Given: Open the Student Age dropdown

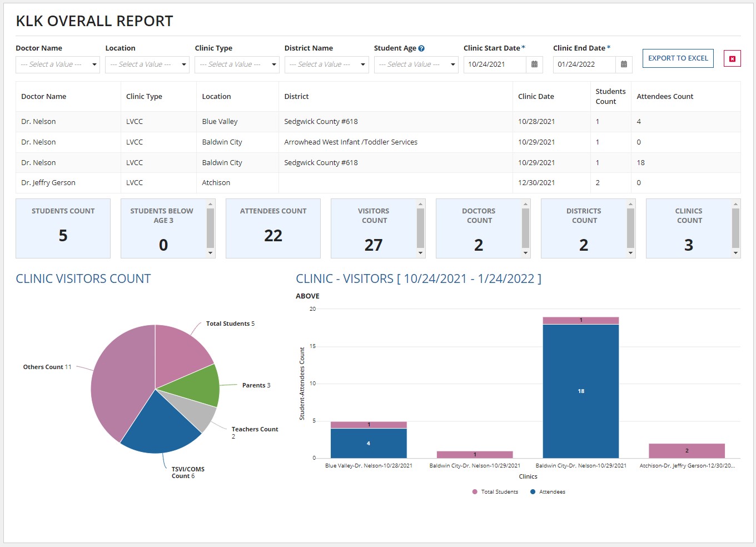Looking at the screenshot, I should point(416,64).
